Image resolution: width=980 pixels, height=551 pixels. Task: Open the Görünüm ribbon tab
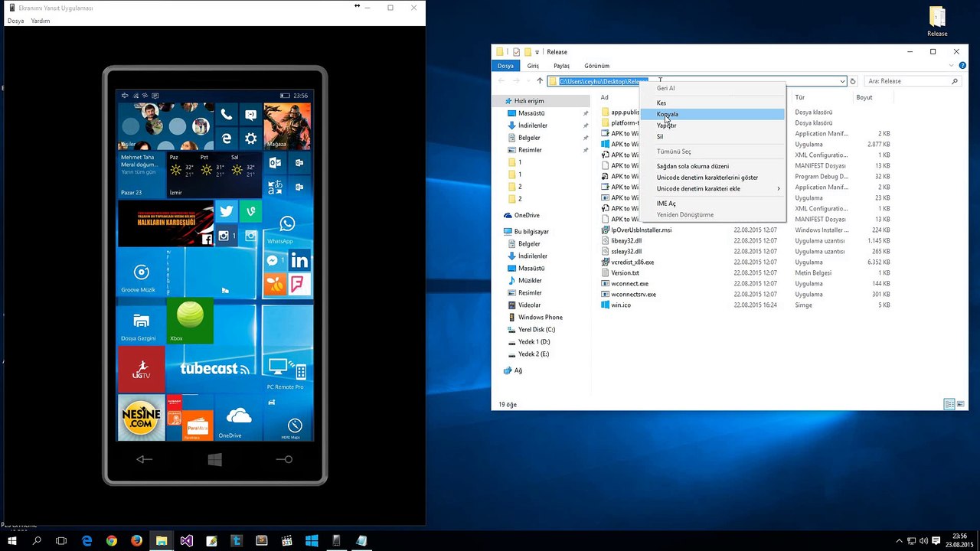pyautogui.click(x=596, y=66)
